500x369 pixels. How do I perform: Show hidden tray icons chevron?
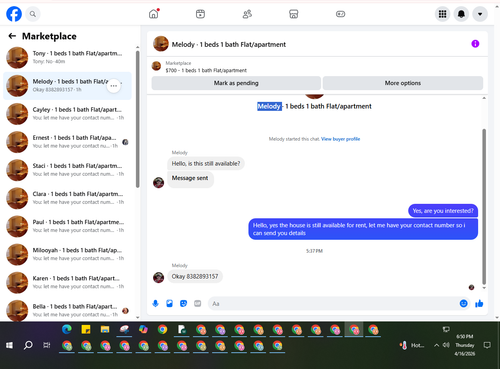coord(436,345)
